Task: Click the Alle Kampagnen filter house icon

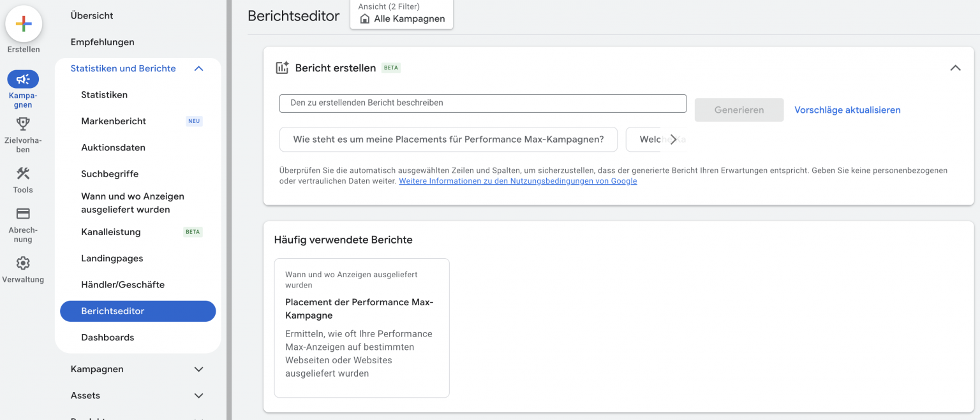Action: 364,18
